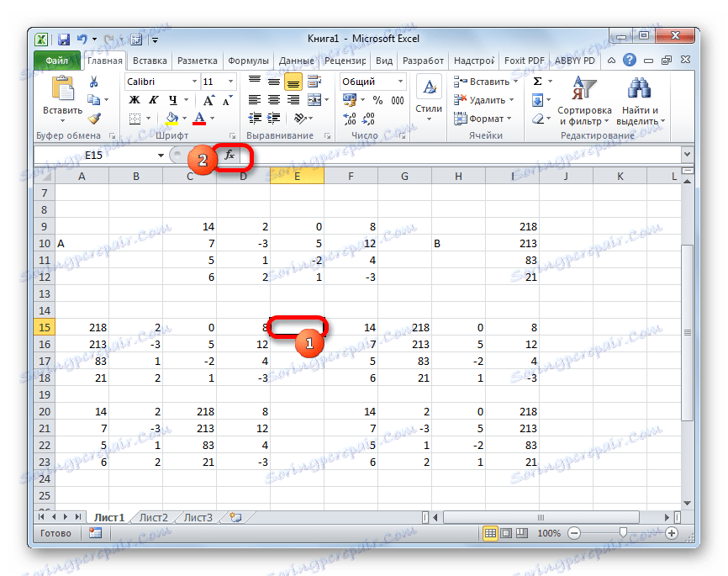
Task: Apply the red font color A
Action: 199,119
